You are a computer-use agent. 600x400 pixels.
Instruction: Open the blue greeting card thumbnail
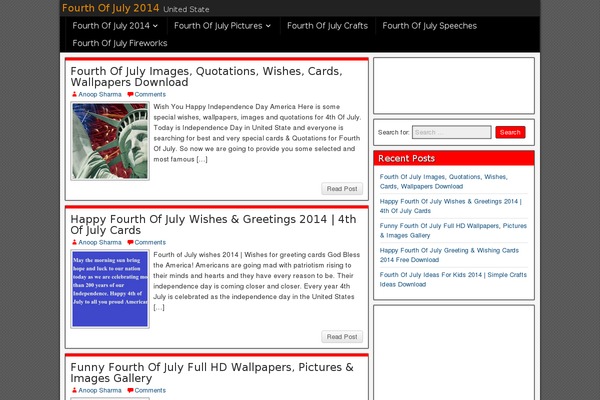110,289
